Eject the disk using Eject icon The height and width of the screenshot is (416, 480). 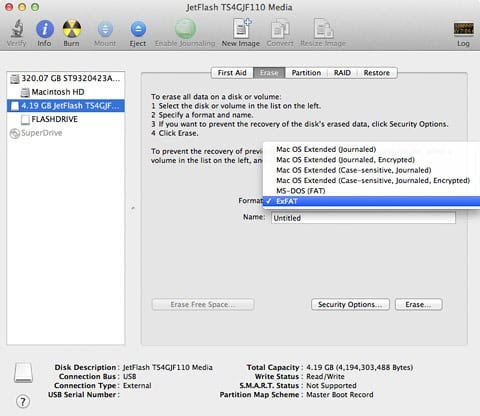138,29
